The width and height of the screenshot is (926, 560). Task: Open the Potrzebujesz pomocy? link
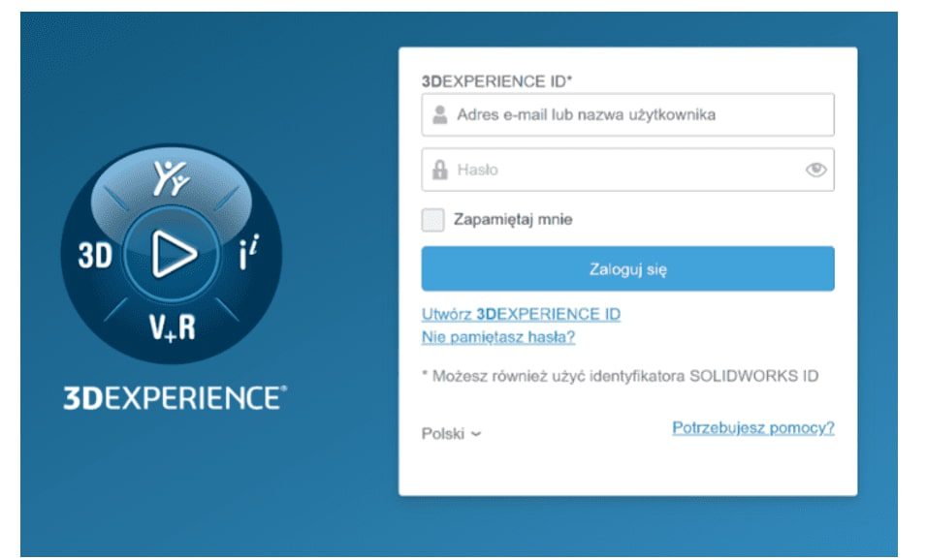753,428
